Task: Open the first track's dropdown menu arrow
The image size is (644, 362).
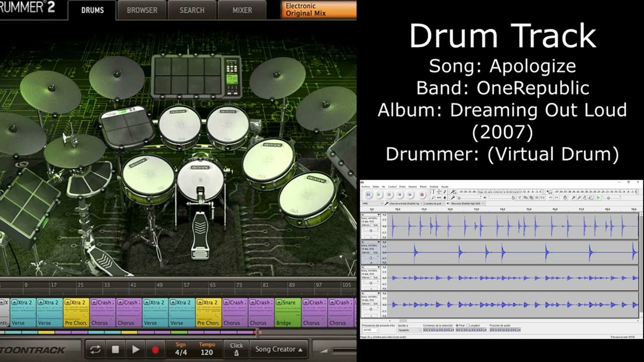Action: (x=379, y=214)
